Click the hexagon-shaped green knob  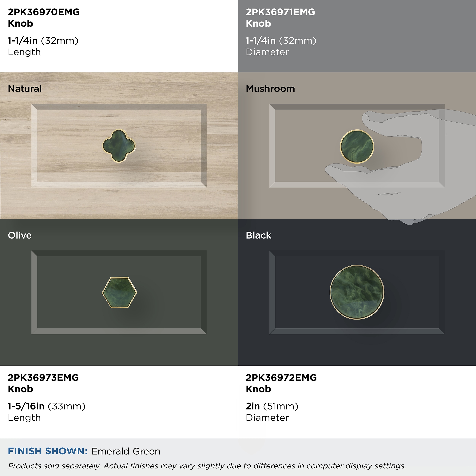(x=120, y=292)
